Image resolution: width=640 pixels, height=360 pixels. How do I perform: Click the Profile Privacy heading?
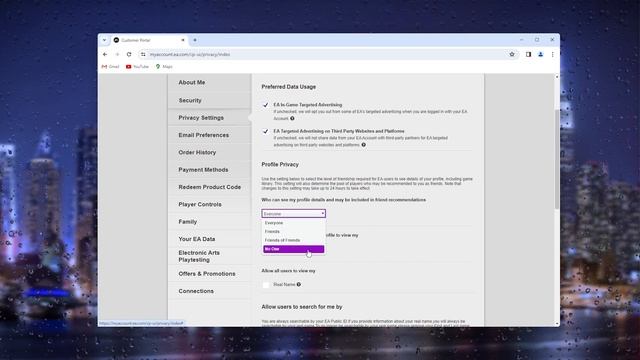[x=280, y=164]
